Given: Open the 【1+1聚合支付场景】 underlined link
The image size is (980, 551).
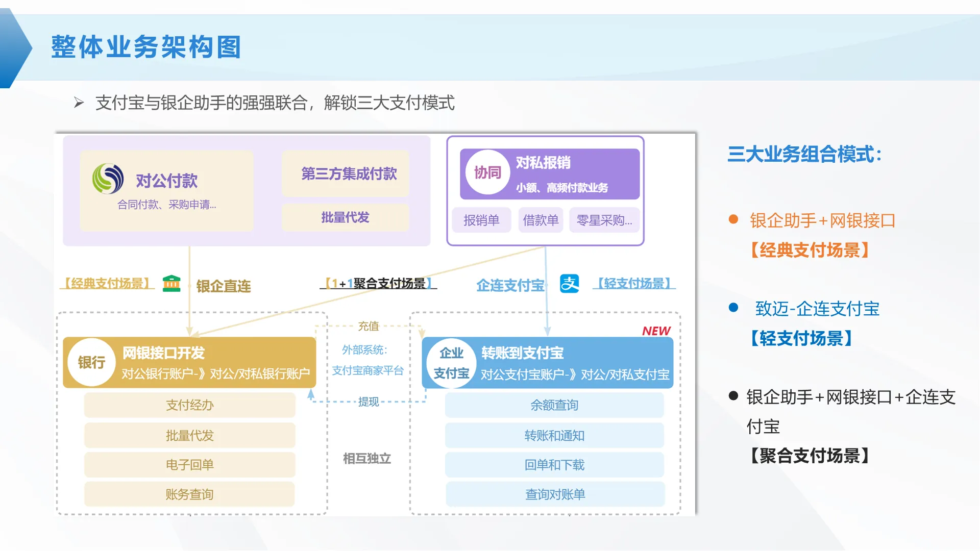Looking at the screenshot, I should coord(378,283).
